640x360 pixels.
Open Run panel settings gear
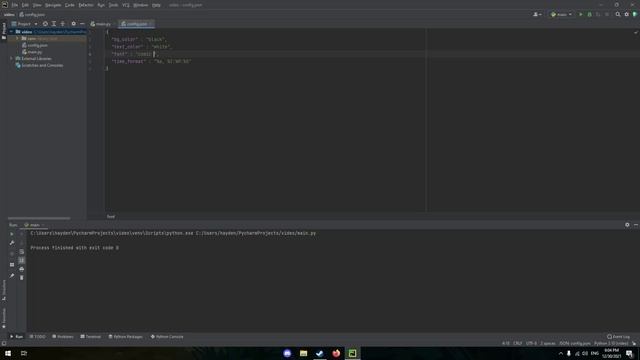pyautogui.click(x=627, y=225)
